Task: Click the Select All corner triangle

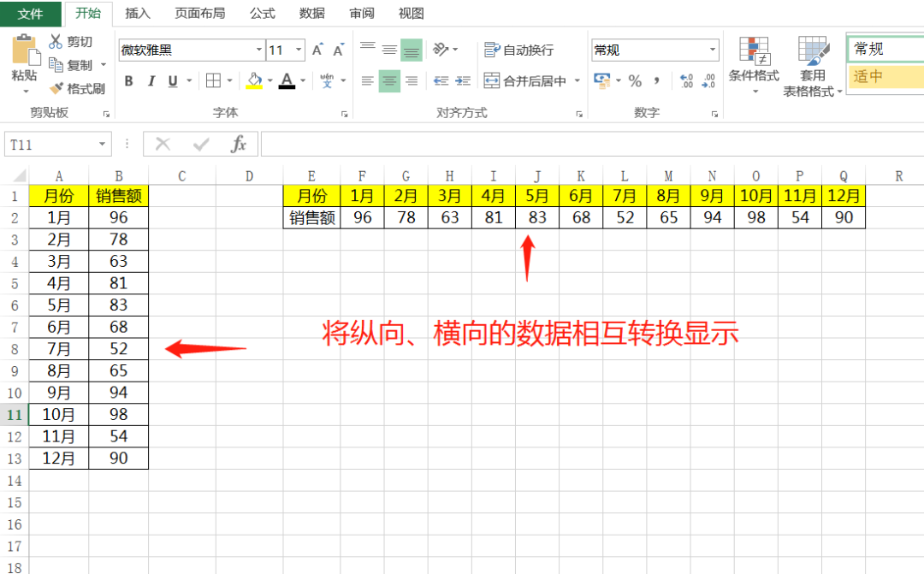Action: [x=20, y=175]
